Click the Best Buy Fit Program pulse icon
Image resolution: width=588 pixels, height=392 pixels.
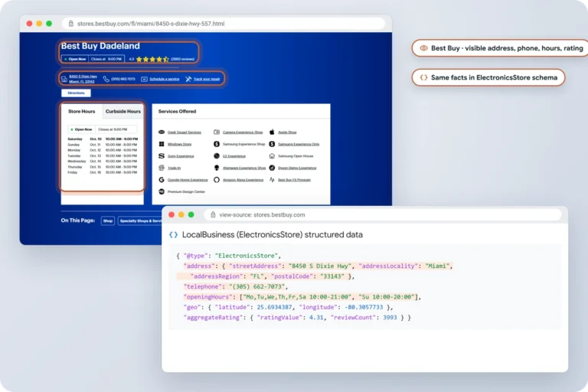tap(272, 180)
